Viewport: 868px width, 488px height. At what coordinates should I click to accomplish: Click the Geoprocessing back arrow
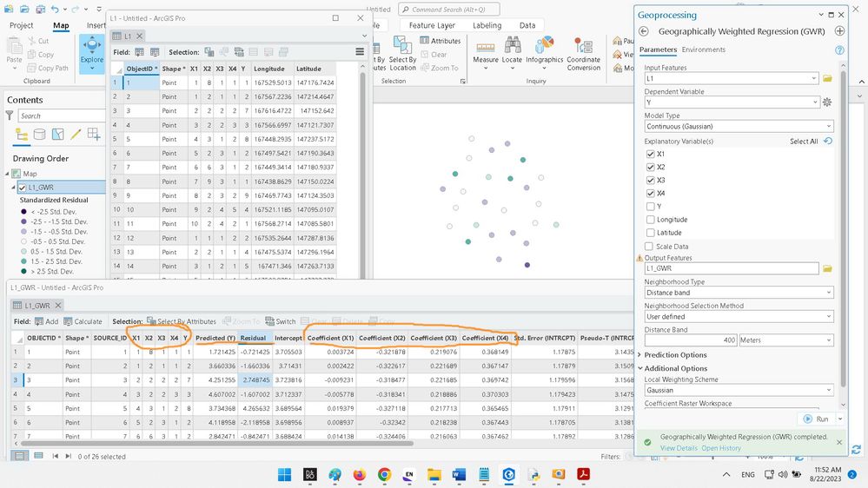tap(643, 31)
